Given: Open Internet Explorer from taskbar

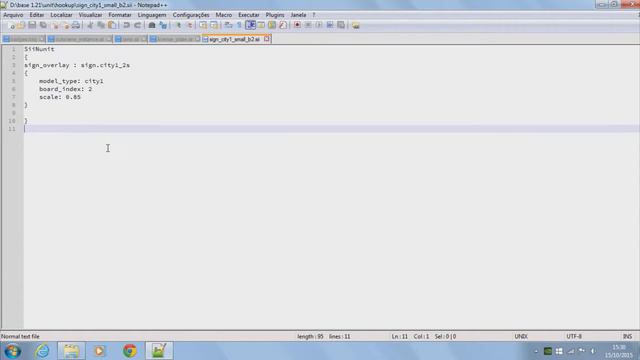Looking at the screenshot, I should [42, 351].
